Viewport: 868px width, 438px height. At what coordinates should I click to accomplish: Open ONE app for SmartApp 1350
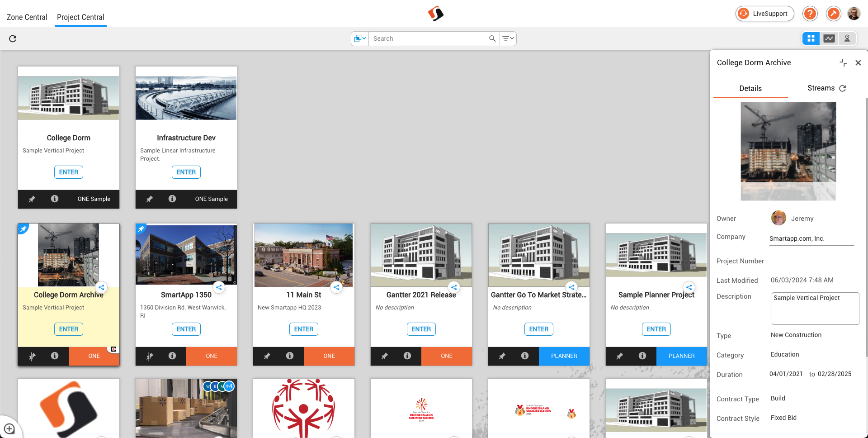212,356
